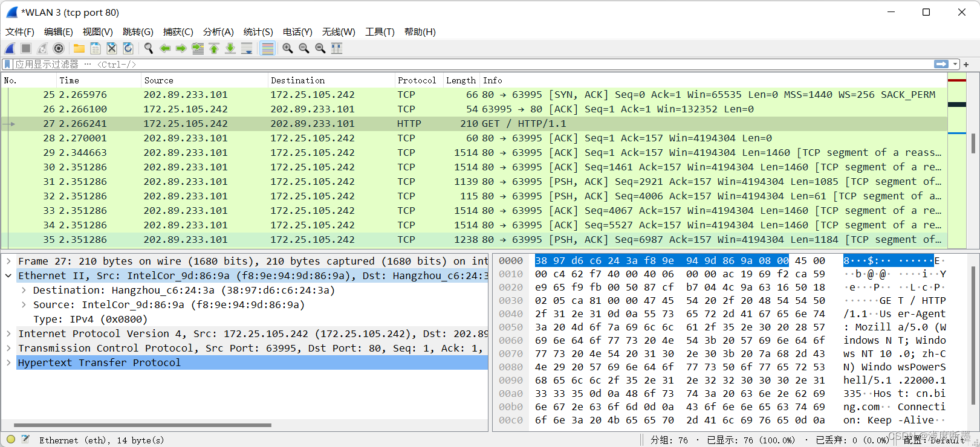Screen dimensions: 980x447
Task: Open a capture file with the folder icon
Action: pos(79,48)
